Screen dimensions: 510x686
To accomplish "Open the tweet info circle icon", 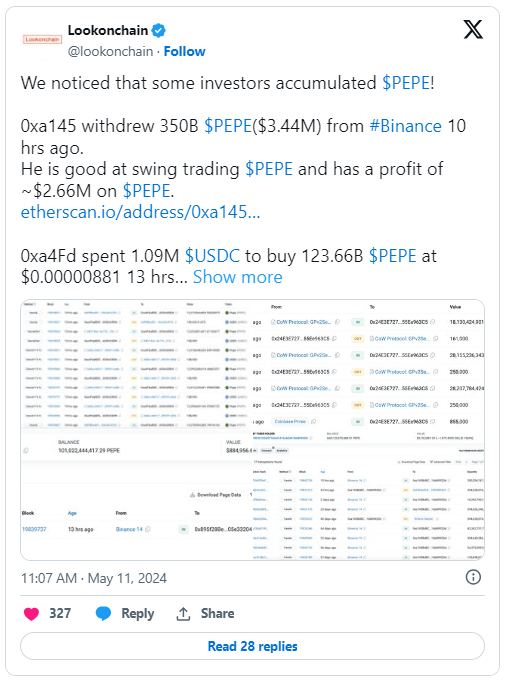I will point(473,578).
